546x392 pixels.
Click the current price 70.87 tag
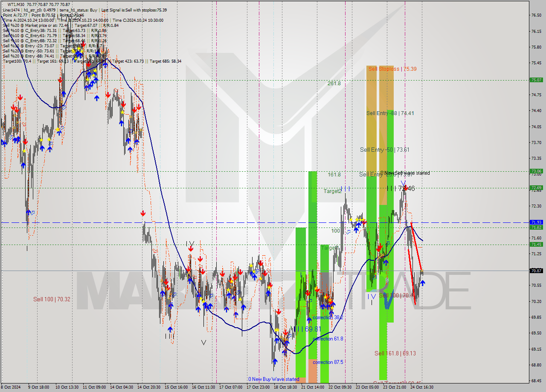point(536,271)
